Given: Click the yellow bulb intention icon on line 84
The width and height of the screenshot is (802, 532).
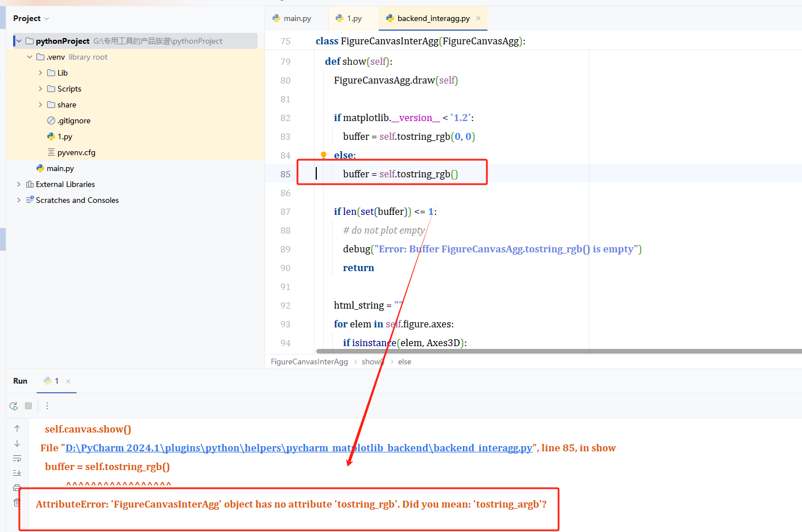Looking at the screenshot, I should click(x=323, y=155).
